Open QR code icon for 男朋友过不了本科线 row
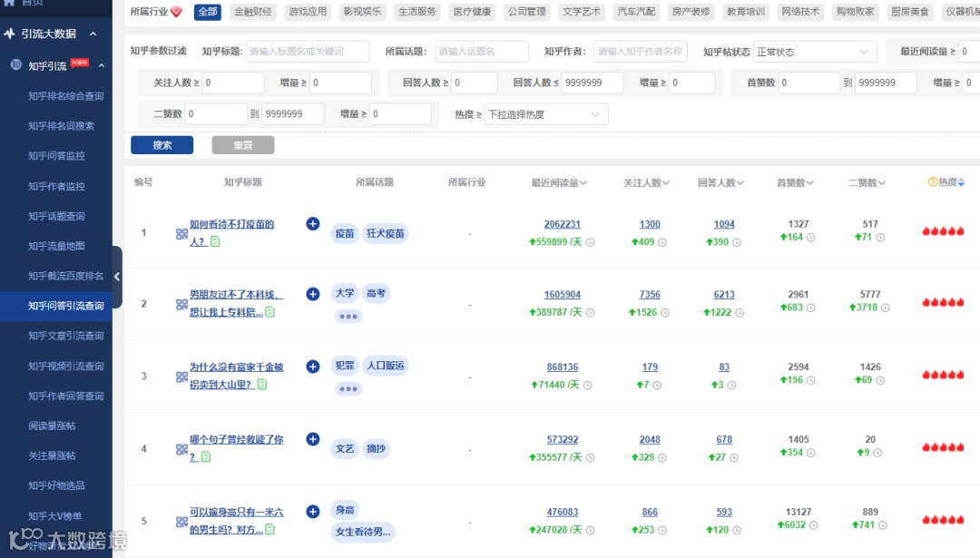Viewport: 980px width, 558px height. click(181, 304)
